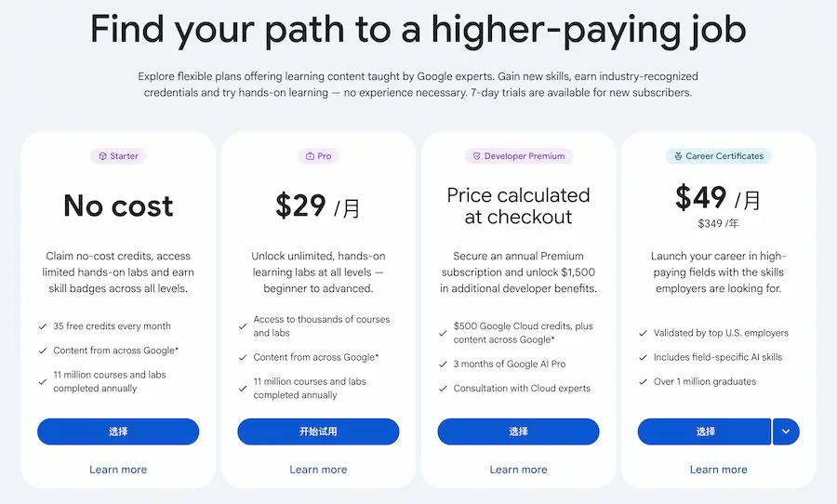The height and width of the screenshot is (504, 837).
Task: Open Learn more under Starter plan
Action: [x=118, y=470]
